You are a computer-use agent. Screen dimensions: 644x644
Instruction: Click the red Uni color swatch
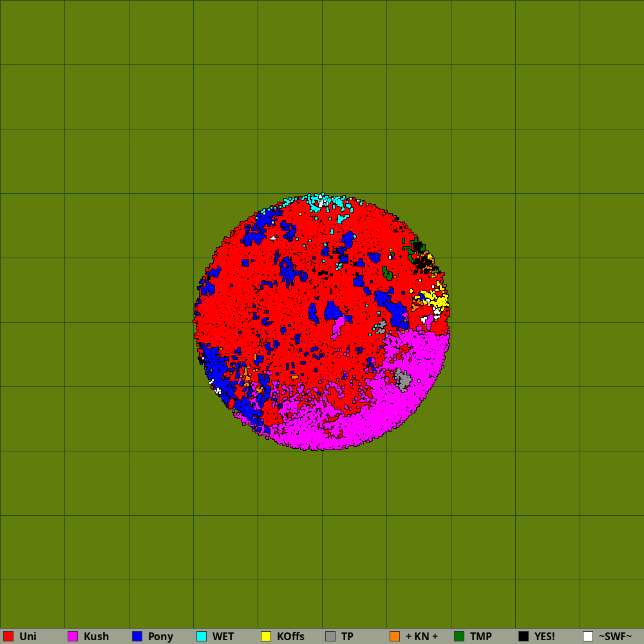click(x=8, y=636)
